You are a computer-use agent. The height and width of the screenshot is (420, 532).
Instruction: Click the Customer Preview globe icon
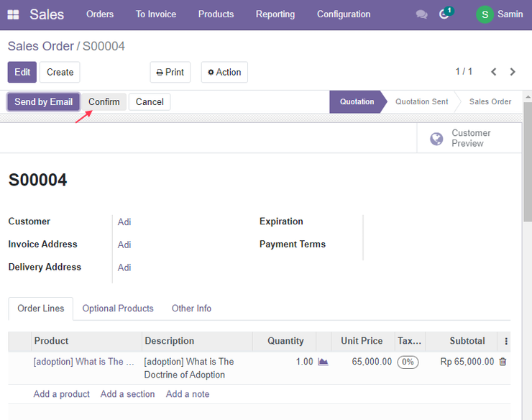436,139
